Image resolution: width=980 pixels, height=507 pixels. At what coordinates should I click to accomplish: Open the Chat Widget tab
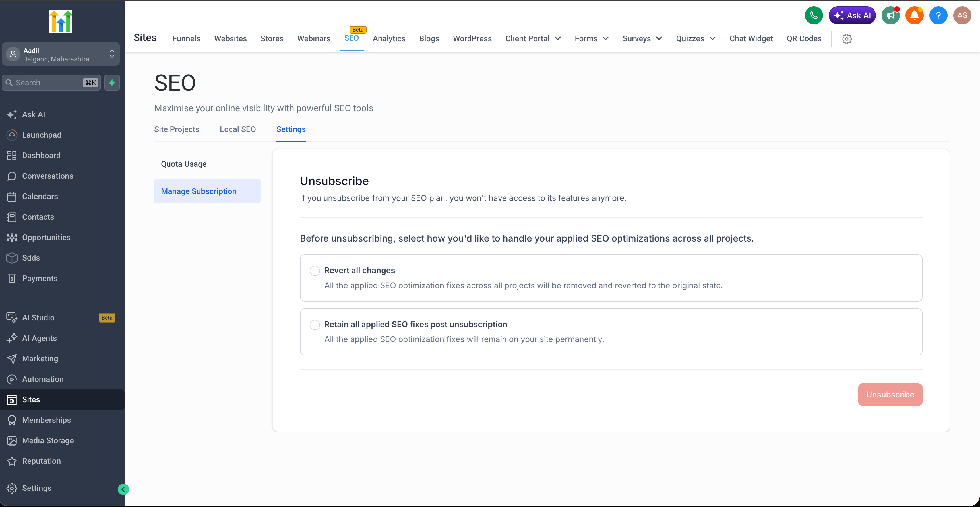(x=751, y=39)
